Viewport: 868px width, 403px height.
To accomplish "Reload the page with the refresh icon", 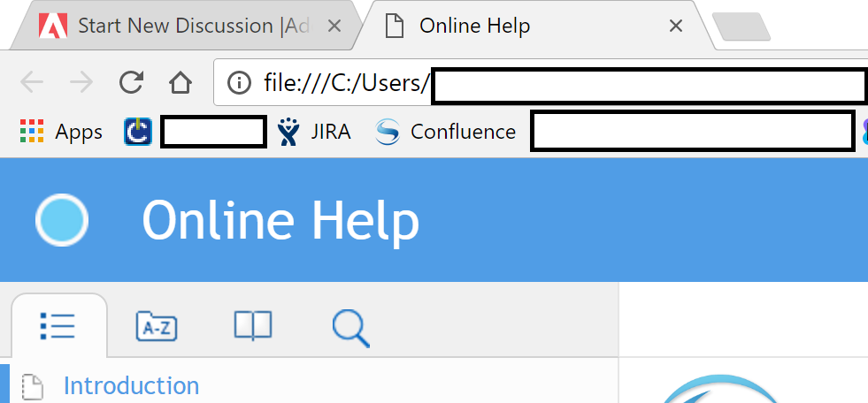I will (x=131, y=83).
